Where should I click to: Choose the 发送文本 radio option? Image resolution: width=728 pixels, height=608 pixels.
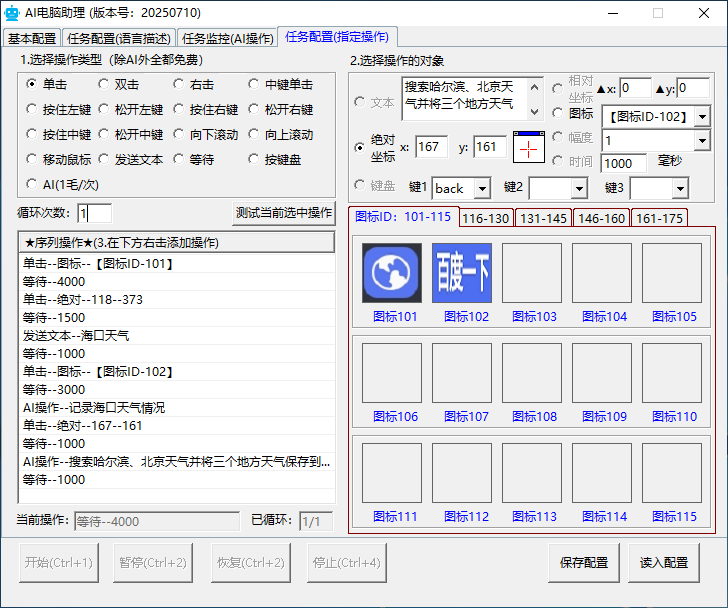[106, 159]
